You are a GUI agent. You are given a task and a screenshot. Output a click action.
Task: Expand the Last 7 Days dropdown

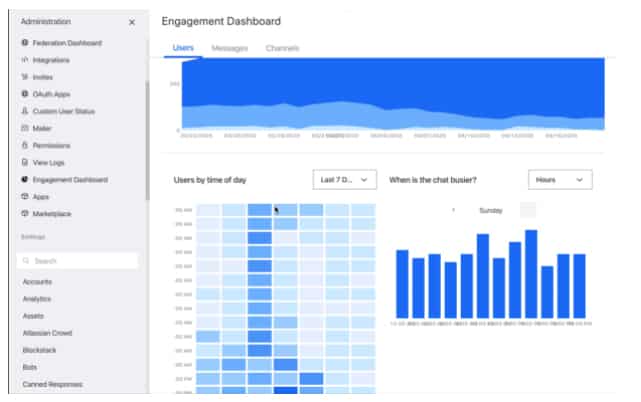pyautogui.click(x=345, y=180)
